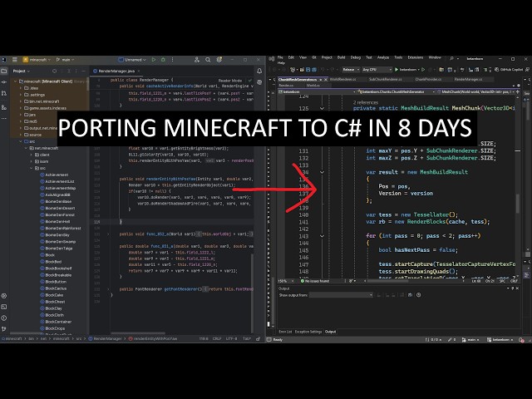Open IntelliJ code-with-me add user icon
Image resolution: width=532 pixels, height=399 pixels.
tap(197, 60)
